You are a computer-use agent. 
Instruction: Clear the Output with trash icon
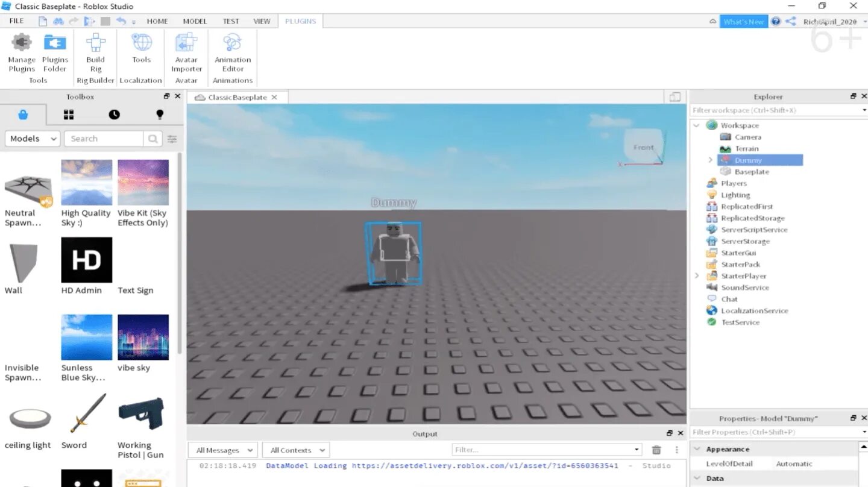point(656,450)
